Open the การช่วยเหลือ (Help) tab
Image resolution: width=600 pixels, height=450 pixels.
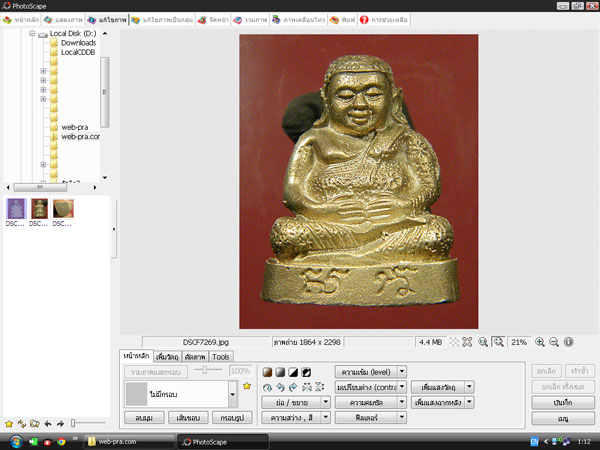[x=384, y=20]
